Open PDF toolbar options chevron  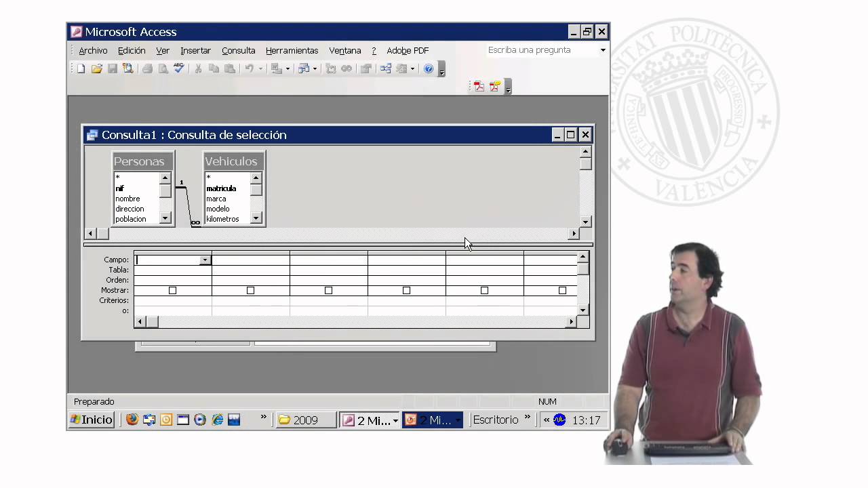[508, 87]
